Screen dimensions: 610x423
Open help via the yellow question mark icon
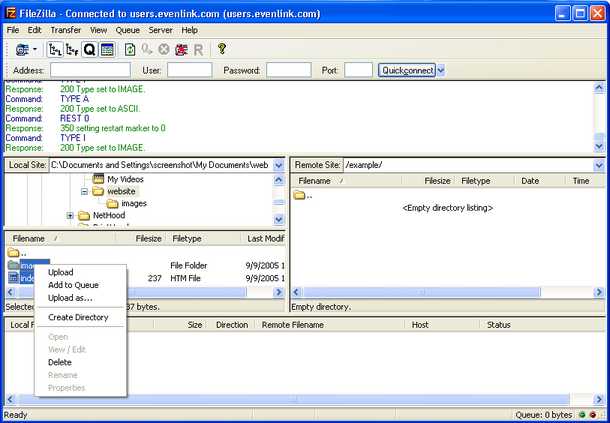pyautogui.click(x=222, y=49)
